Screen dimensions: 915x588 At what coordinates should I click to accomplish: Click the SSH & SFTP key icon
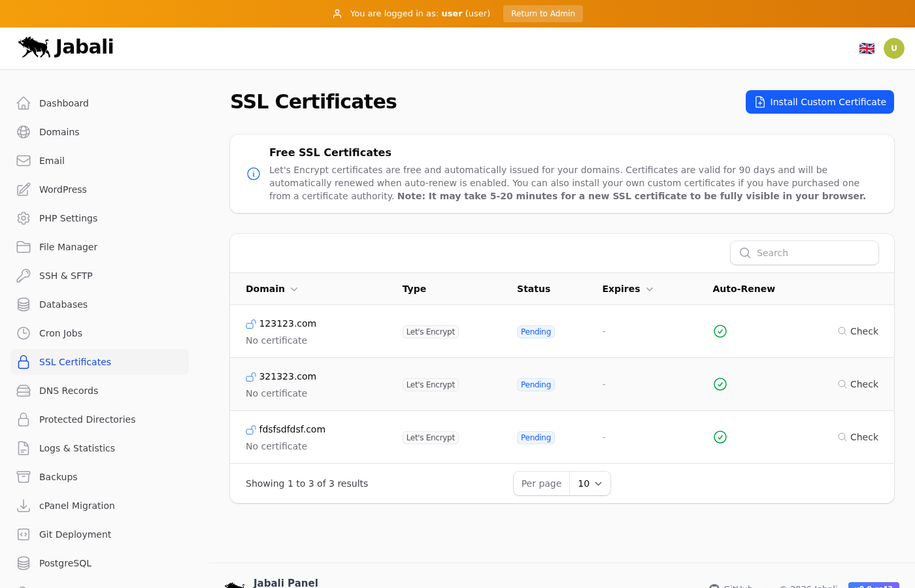pyautogui.click(x=24, y=276)
